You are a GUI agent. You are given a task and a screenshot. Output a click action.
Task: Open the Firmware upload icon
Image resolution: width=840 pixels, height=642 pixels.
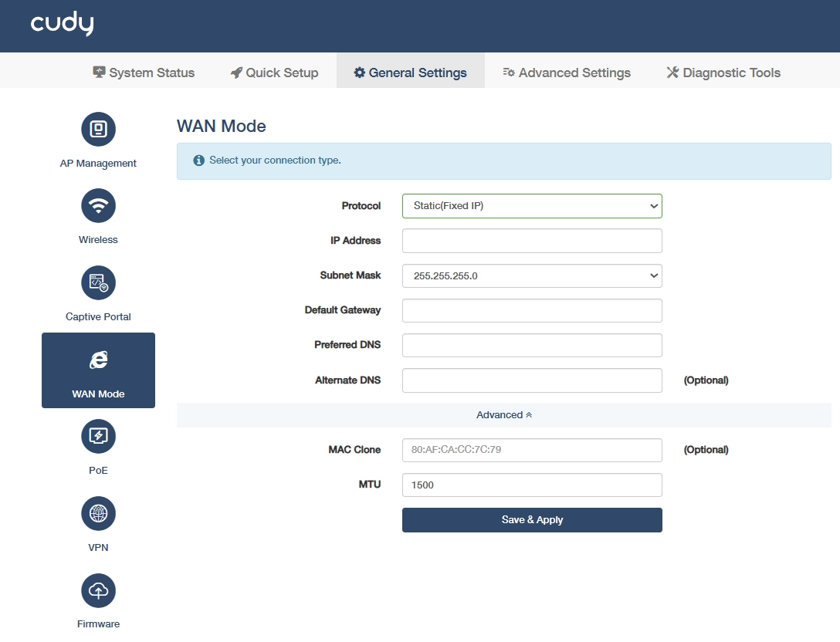click(98, 590)
